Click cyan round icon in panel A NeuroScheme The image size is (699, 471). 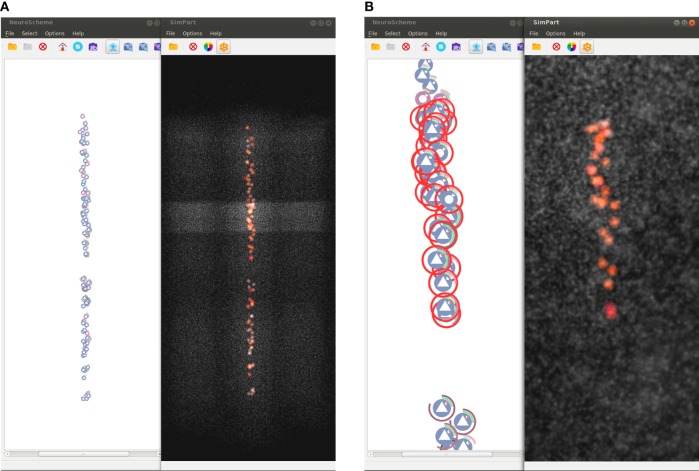click(78, 46)
